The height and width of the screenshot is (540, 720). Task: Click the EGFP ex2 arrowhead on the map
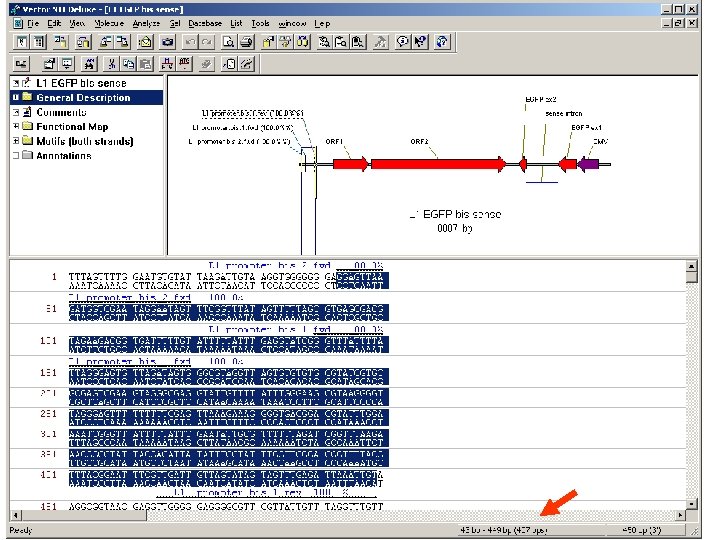pos(523,164)
